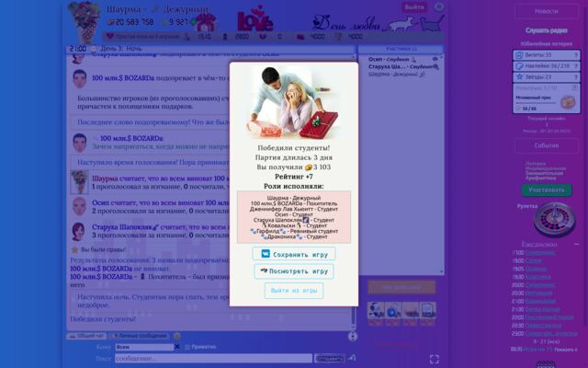Click the instant prize image beside 56 / 66
Image resolution: width=588 pixels, height=368 pixels.
(x=568, y=102)
